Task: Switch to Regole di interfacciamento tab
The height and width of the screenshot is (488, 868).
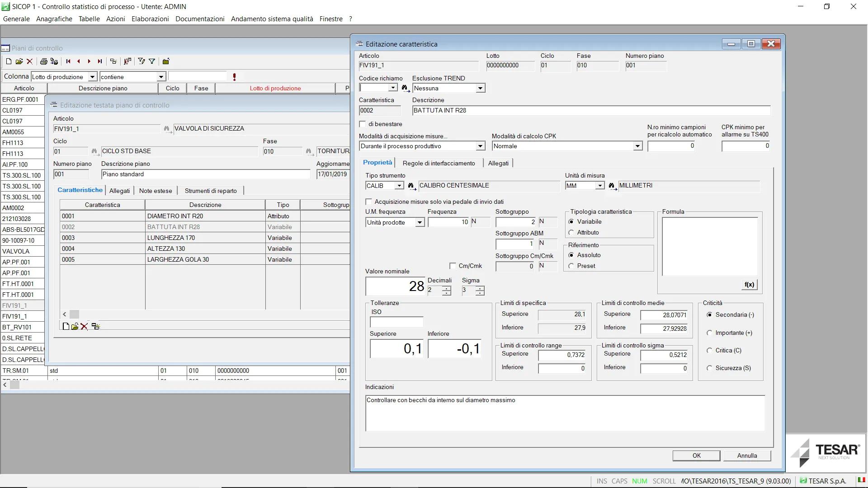Action: coord(439,163)
